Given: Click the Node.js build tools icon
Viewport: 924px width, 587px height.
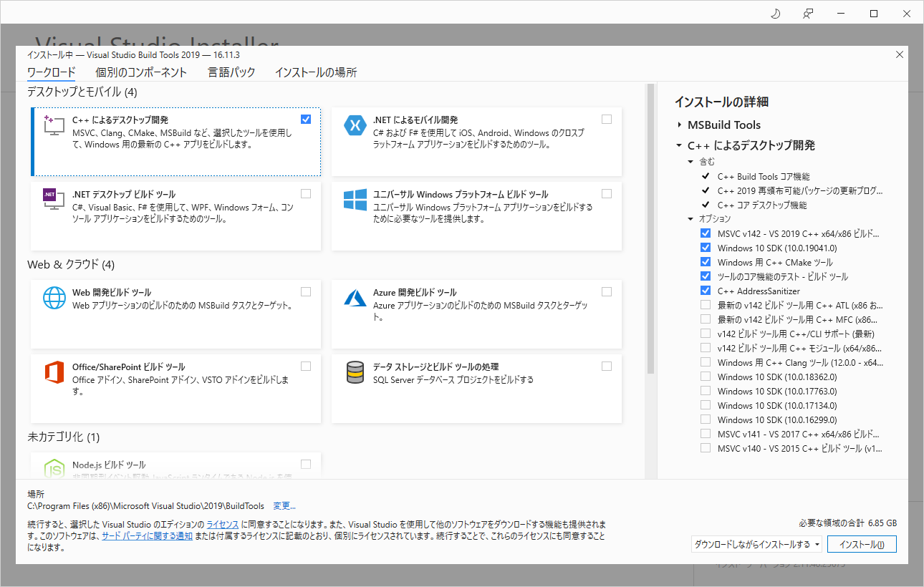Looking at the screenshot, I should point(54,467).
